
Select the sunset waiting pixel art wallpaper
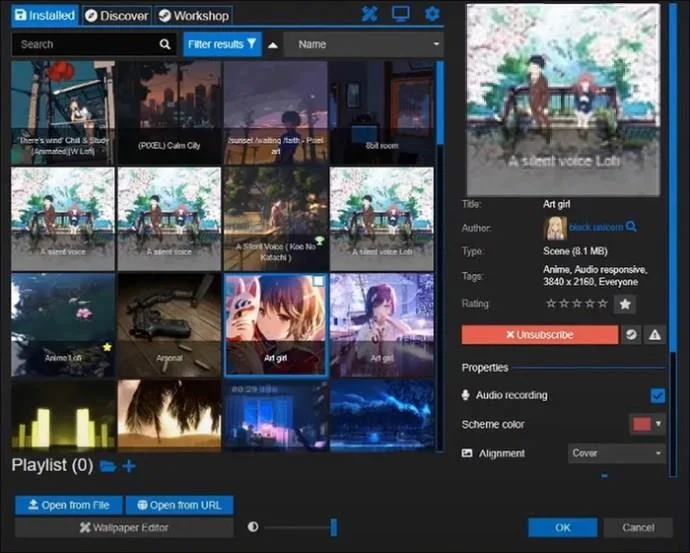click(275, 113)
